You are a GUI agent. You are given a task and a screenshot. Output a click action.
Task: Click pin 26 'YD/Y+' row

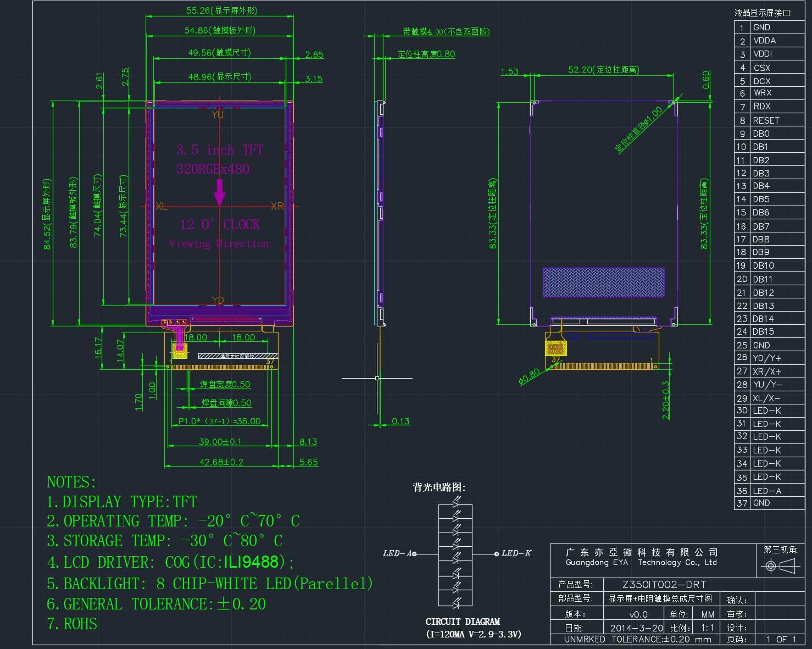(769, 358)
